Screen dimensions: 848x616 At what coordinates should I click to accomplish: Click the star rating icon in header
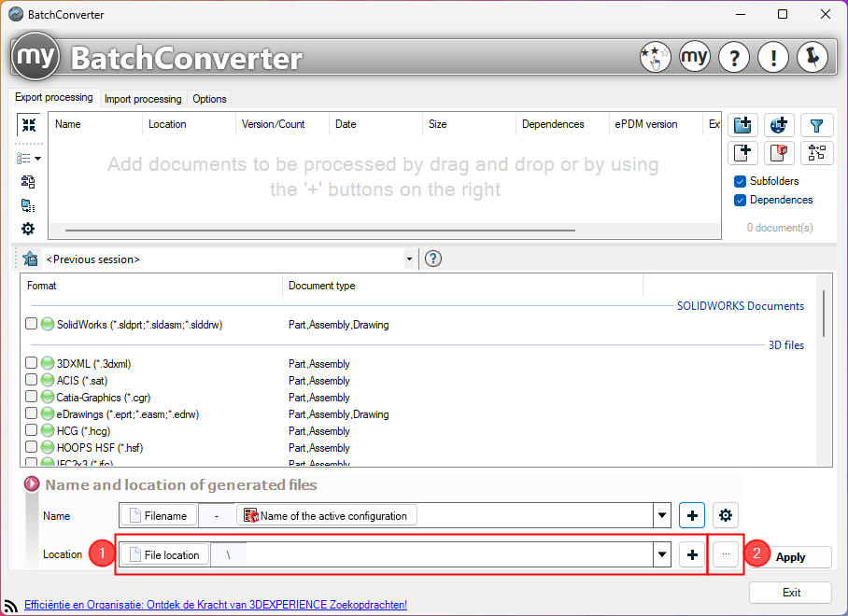click(x=655, y=57)
